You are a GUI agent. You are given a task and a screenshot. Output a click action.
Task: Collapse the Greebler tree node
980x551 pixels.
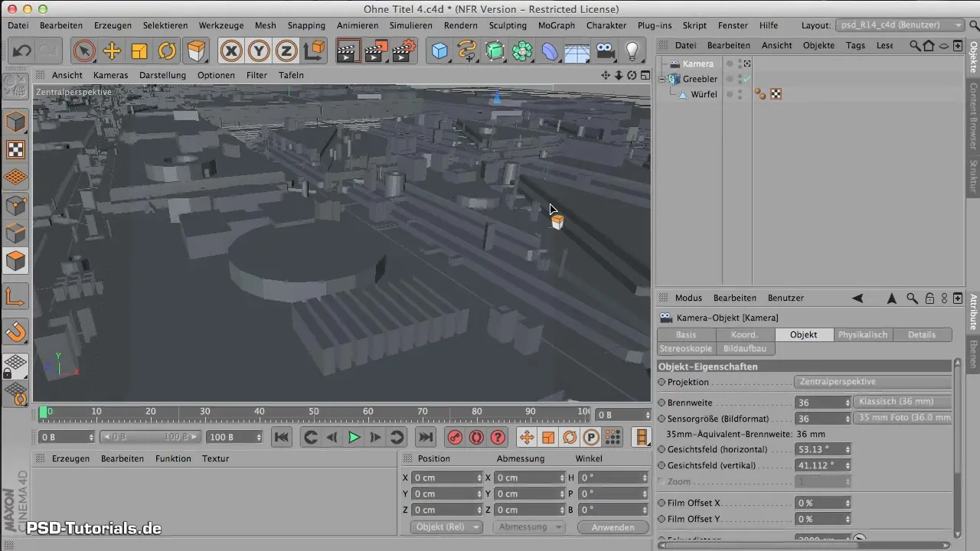pyautogui.click(x=663, y=79)
